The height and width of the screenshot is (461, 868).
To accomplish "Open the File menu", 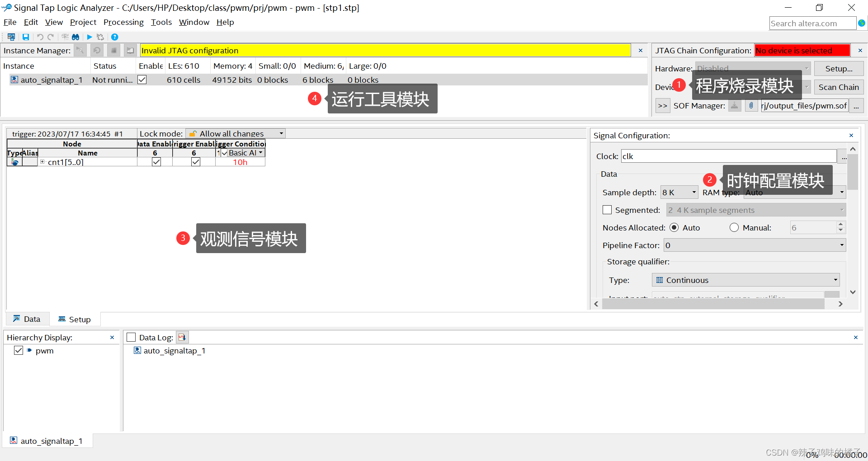I will 10,22.
